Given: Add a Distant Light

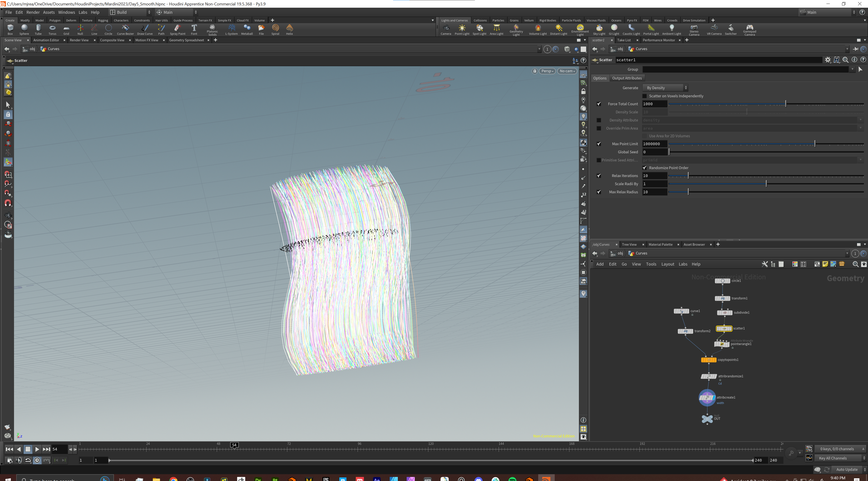Looking at the screenshot, I should 559,30.
